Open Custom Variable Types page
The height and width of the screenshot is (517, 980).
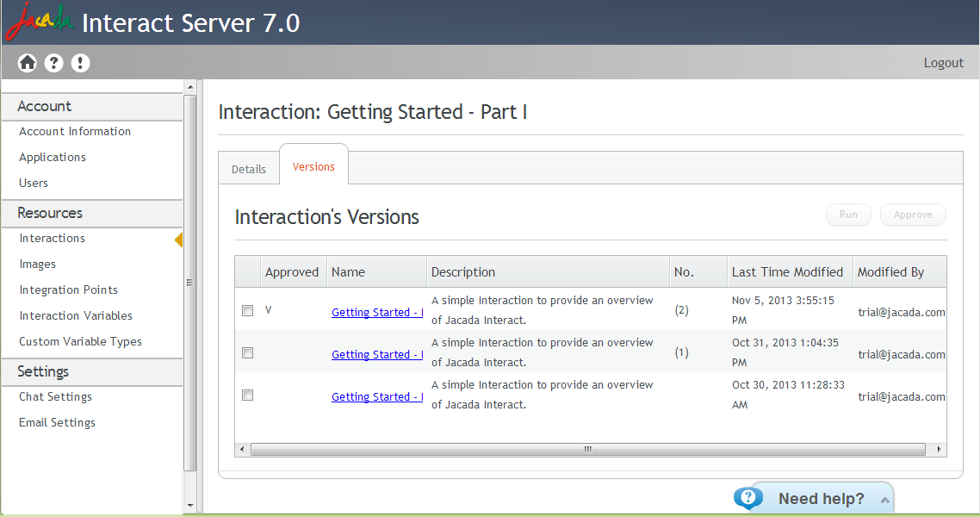click(80, 341)
